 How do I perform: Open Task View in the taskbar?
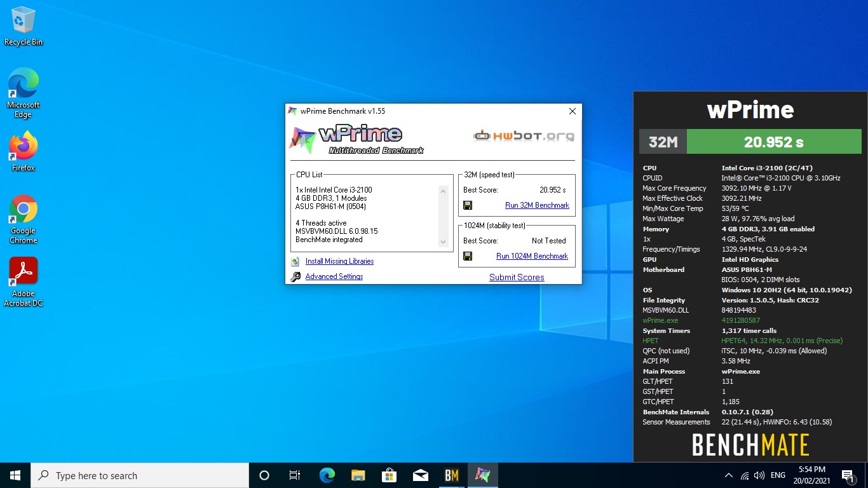(295, 475)
